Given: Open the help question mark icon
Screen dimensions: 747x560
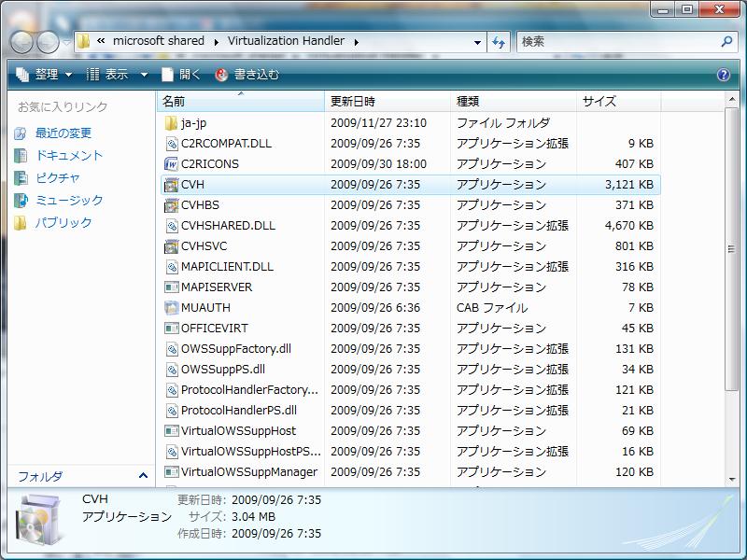Looking at the screenshot, I should [723, 75].
